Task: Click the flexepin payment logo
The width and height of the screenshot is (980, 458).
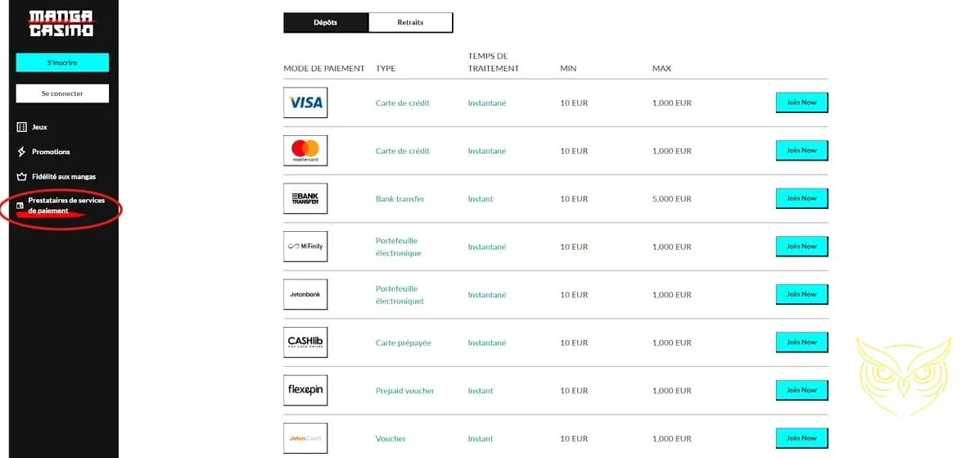Action: click(x=305, y=390)
